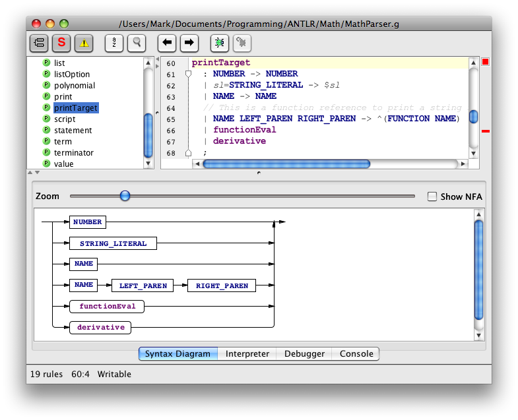Click the red error marker in the gutter
The height and width of the screenshot is (420, 518).
tap(485, 131)
